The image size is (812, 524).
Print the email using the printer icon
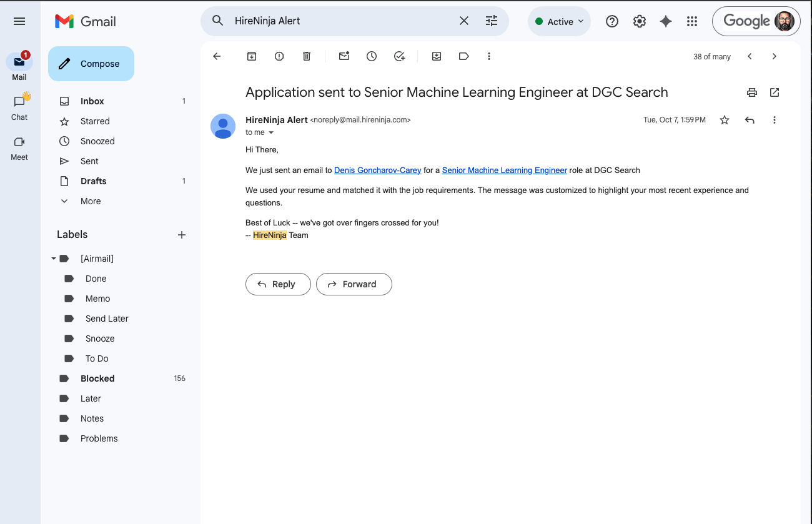click(752, 92)
